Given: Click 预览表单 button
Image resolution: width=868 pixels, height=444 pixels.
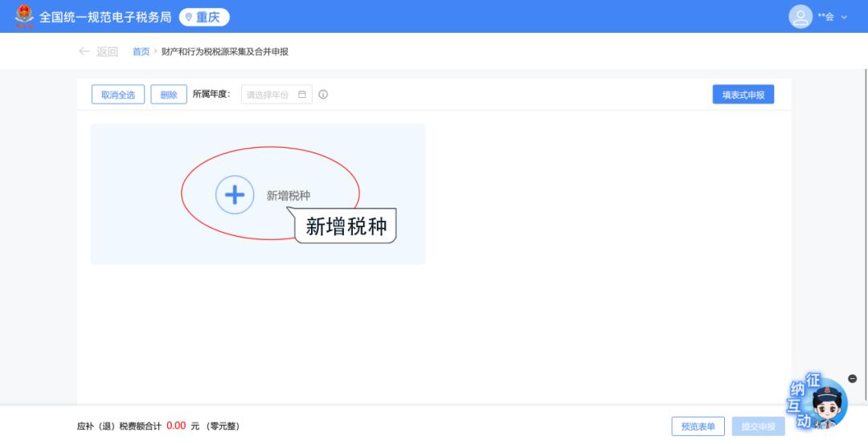Looking at the screenshot, I should (x=698, y=426).
